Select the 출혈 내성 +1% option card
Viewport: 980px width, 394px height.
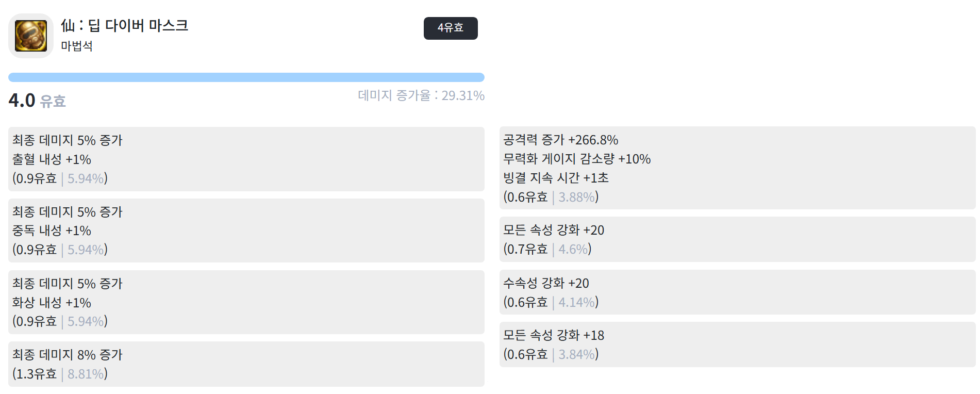point(246,159)
